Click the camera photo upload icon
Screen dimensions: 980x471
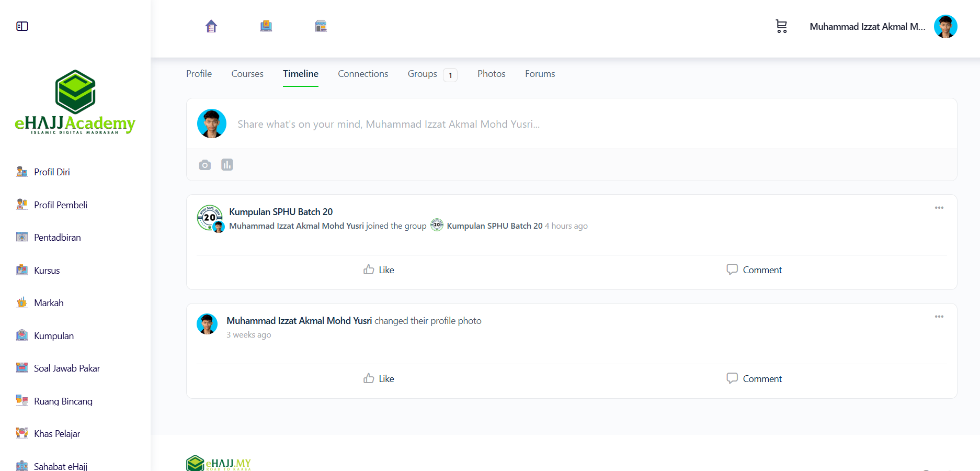[205, 165]
